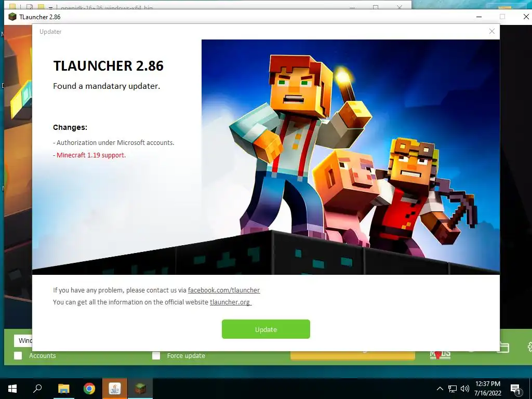532x399 pixels.
Task: Open the volume tray icon
Action: pyautogui.click(x=465, y=389)
